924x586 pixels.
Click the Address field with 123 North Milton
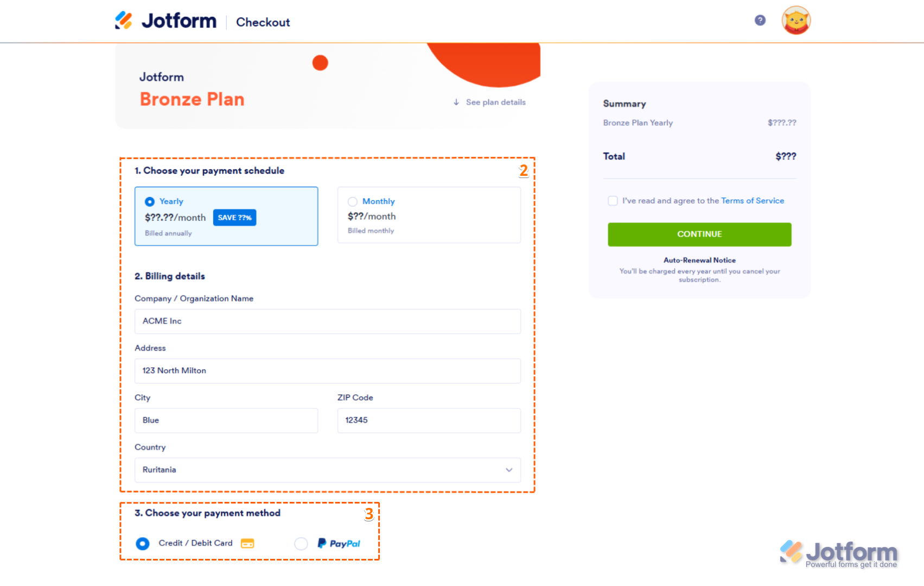327,371
